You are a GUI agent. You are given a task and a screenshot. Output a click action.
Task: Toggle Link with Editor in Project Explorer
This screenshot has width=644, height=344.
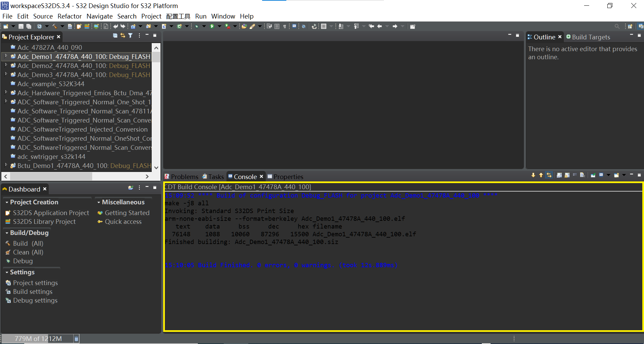pos(123,35)
